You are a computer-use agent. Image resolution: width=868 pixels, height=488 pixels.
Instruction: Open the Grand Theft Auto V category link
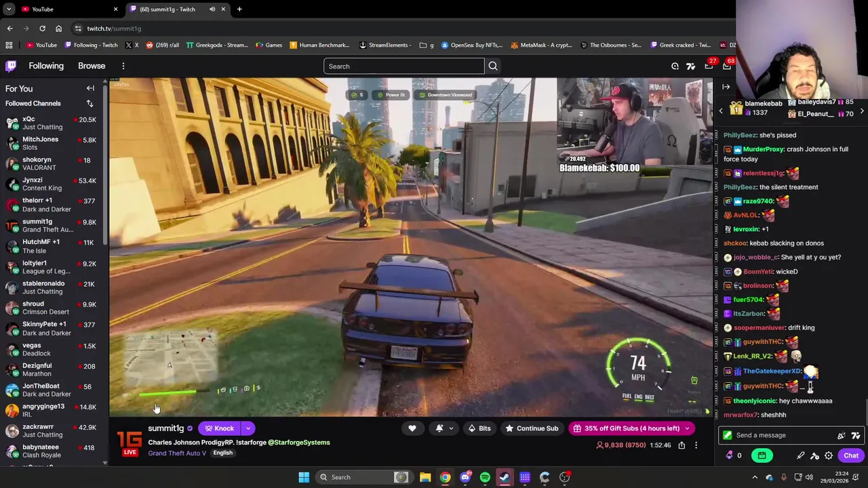coord(177,453)
